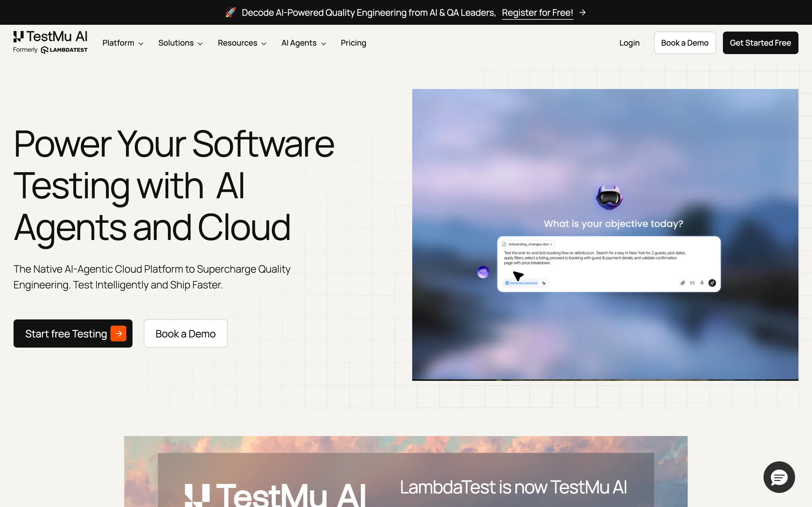The image size is (812, 507).
Task: Select the test-steps list icon beside the microphone
Action: 692,283
